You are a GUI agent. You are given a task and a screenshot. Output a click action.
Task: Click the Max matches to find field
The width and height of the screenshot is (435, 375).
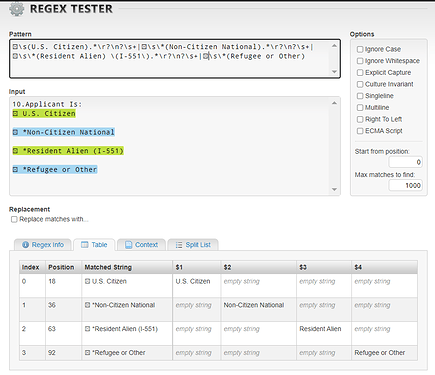(405, 185)
